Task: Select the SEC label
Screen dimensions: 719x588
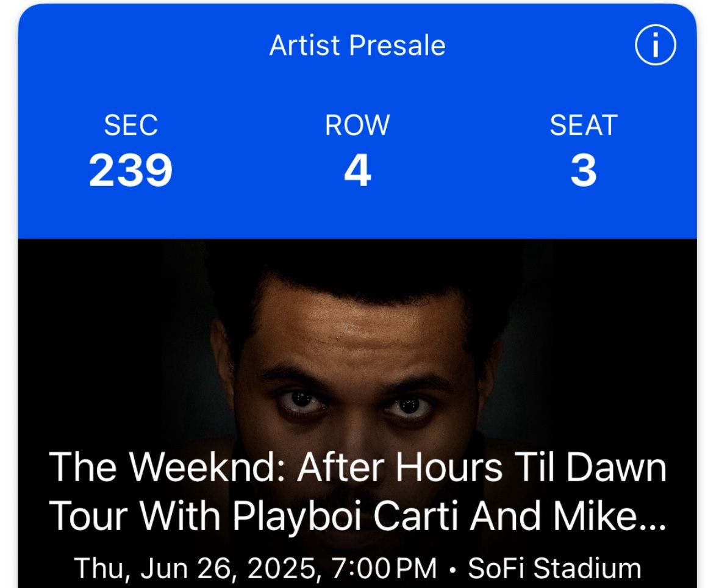Action: point(131,126)
